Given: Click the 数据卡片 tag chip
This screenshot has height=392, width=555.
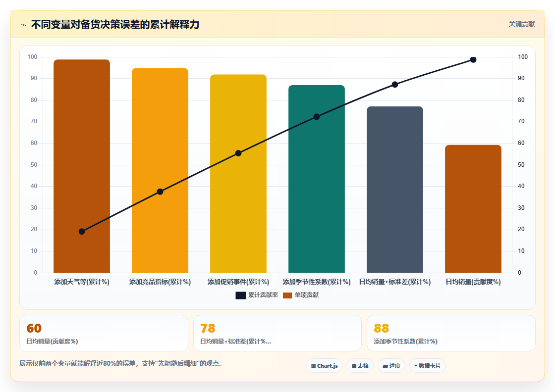Looking at the screenshot, I should coord(427,366).
